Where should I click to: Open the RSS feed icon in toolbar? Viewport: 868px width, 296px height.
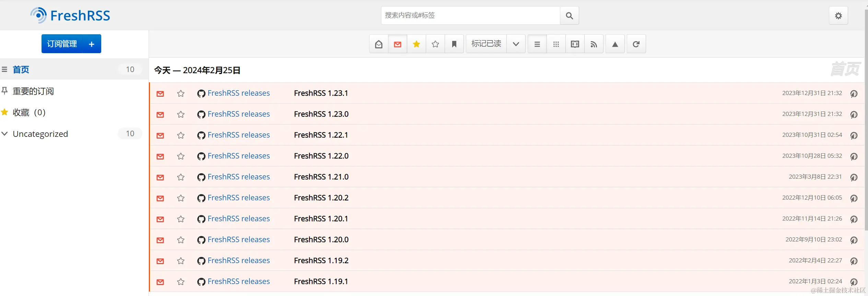click(x=594, y=44)
